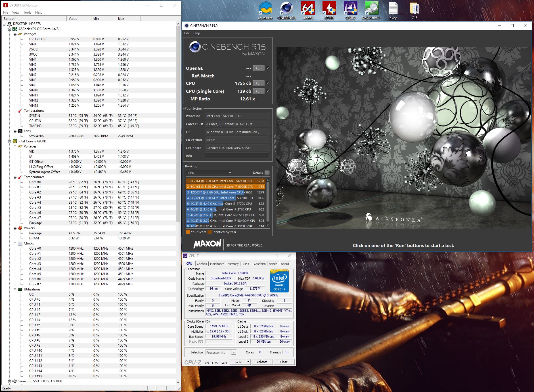
Task: Click the MAXON logo in Cinebench
Action: pos(207,244)
